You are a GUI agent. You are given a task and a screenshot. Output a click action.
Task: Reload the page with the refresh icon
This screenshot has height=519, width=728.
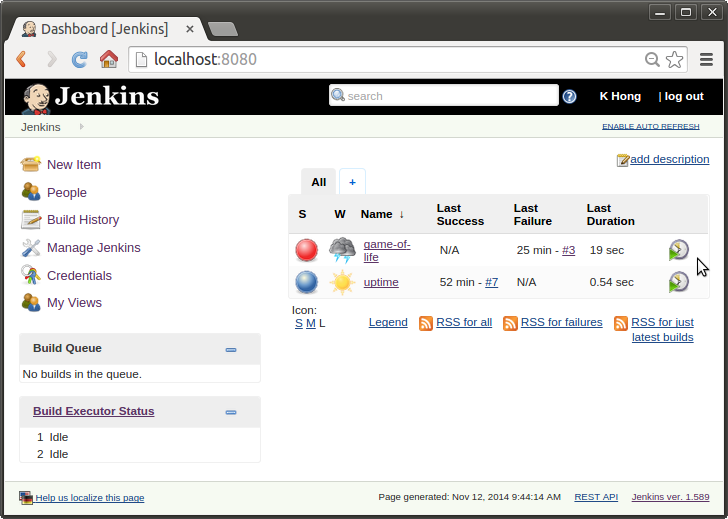click(x=79, y=59)
